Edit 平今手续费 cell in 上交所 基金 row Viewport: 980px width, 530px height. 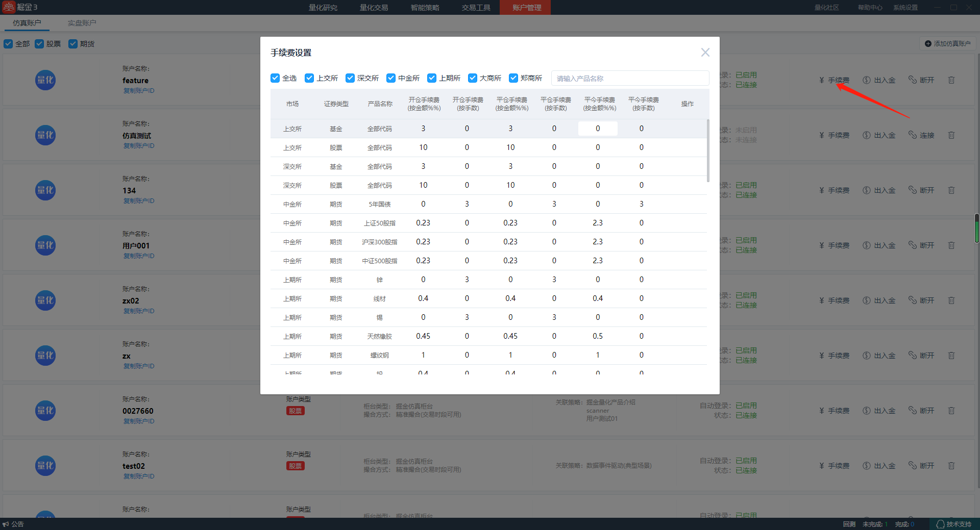(598, 129)
